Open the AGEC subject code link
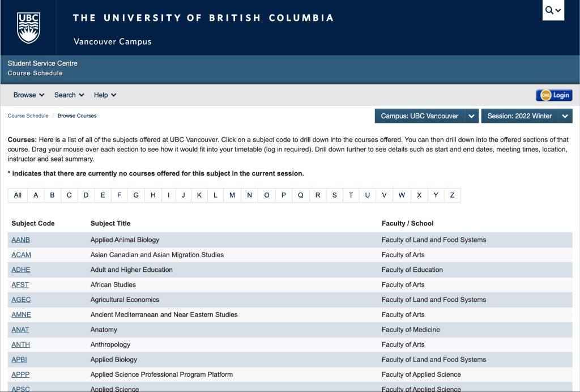Screen dimensions: 580x392 (x=21, y=300)
